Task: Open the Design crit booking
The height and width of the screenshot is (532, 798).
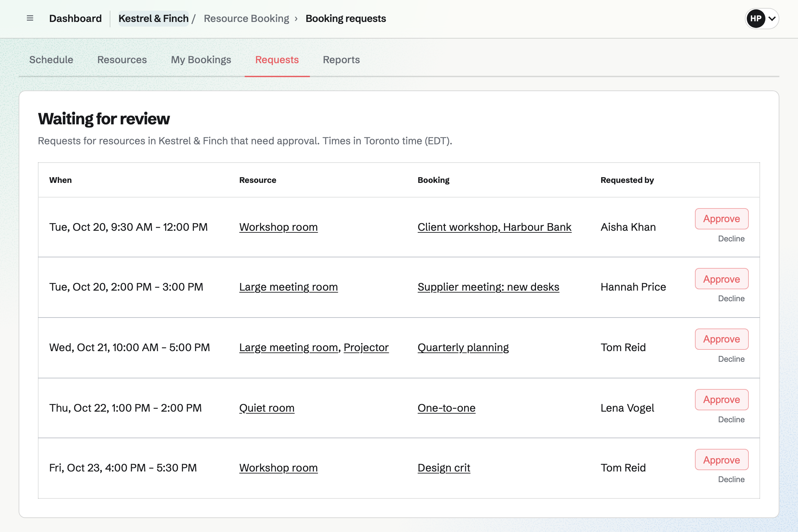Action: (444, 468)
